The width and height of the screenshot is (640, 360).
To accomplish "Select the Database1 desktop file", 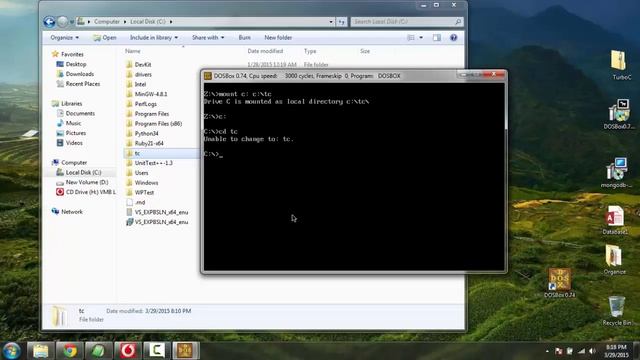I will [615, 220].
